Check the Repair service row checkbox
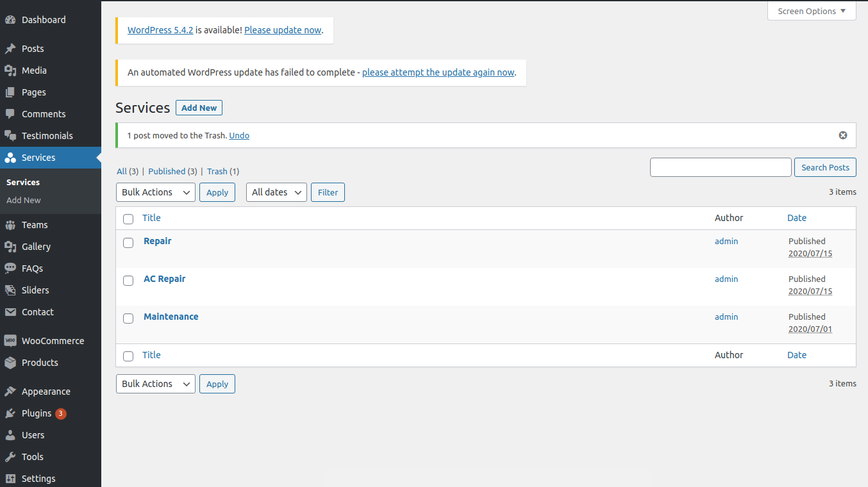The width and height of the screenshot is (868, 487). coord(128,242)
